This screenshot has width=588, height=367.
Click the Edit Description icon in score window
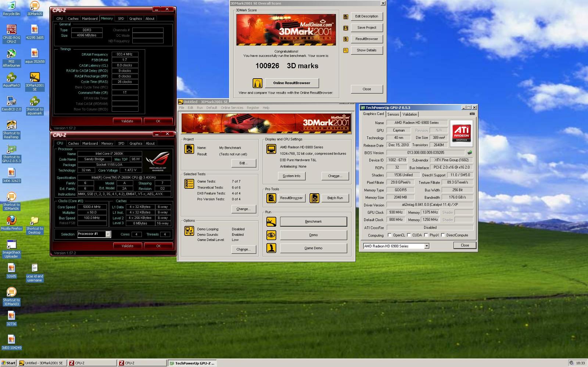click(x=346, y=17)
